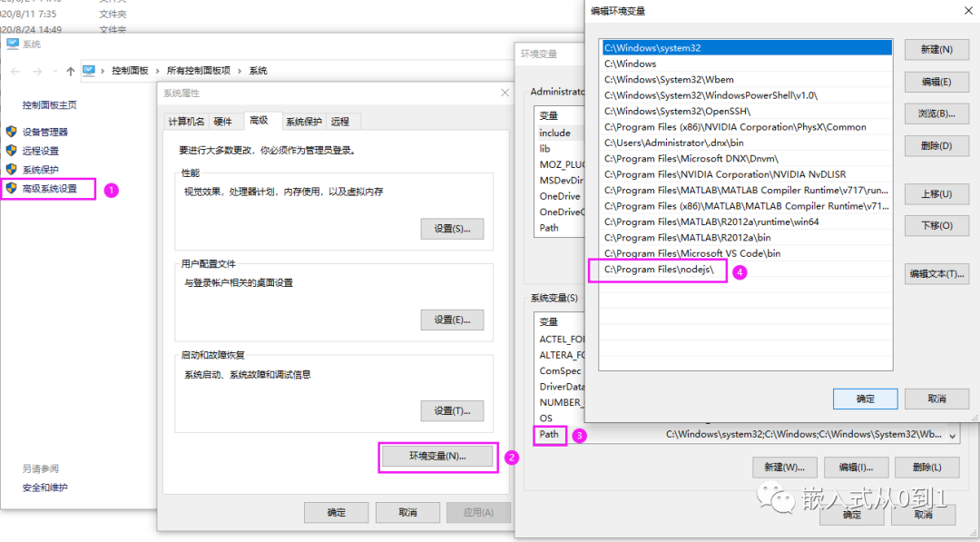Viewport: 980px width, 542px height.
Task: Select C:\Windows\System32\Wbem entry
Action: tap(746, 79)
